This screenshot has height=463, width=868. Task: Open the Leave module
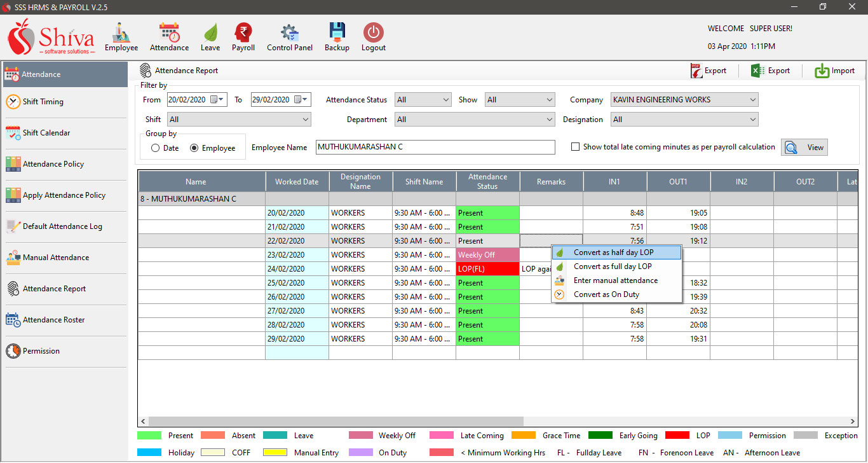(210, 36)
